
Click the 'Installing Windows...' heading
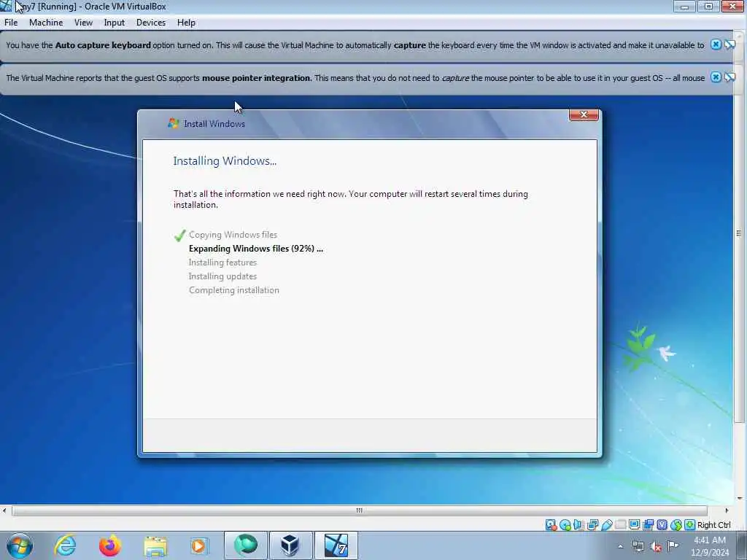(x=225, y=161)
